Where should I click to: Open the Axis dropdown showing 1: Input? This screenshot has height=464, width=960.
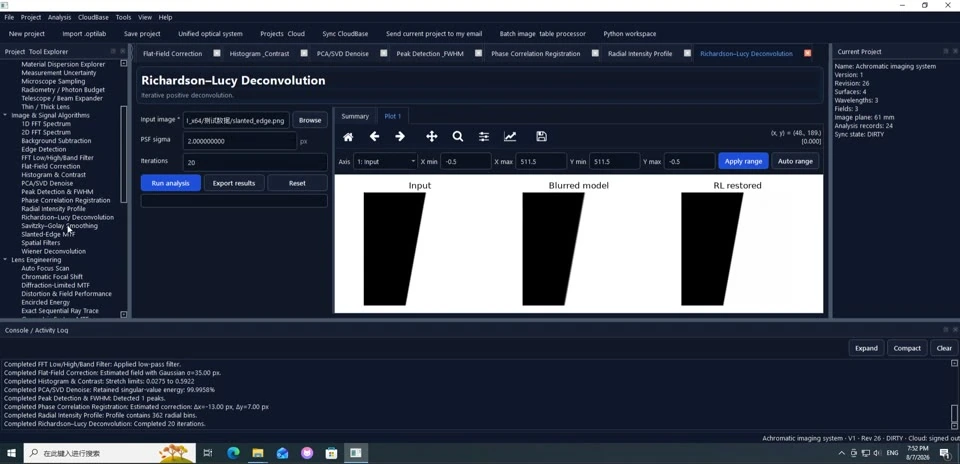pyautogui.click(x=386, y=162)
